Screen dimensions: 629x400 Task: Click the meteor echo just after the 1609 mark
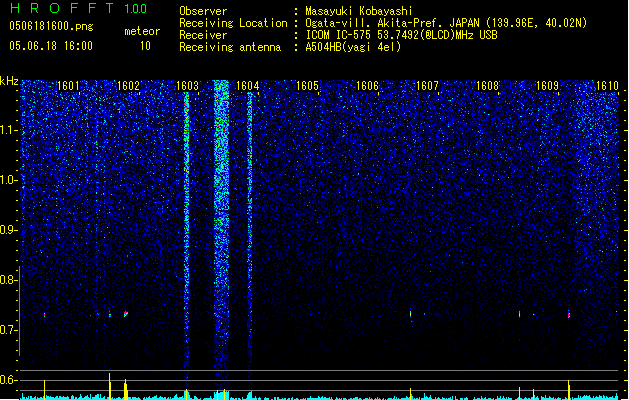pos(569,315)
